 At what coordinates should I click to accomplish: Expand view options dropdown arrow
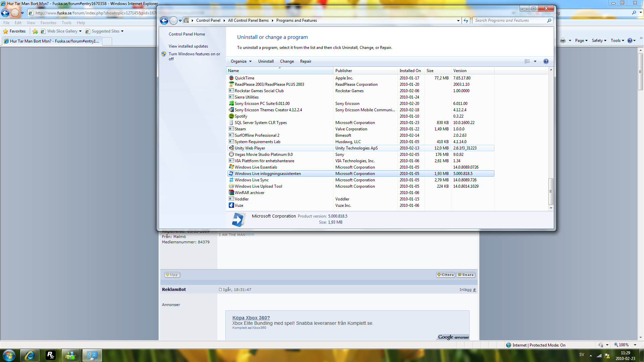pos(535,61)
